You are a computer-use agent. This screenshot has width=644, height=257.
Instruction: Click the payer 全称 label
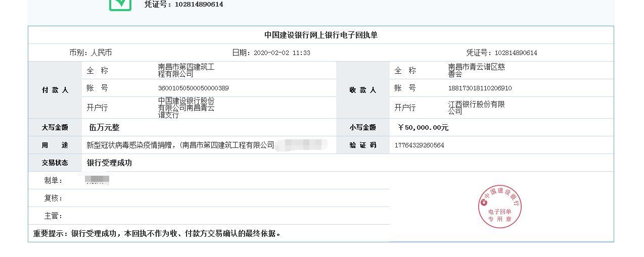click(x=98, y=70)
